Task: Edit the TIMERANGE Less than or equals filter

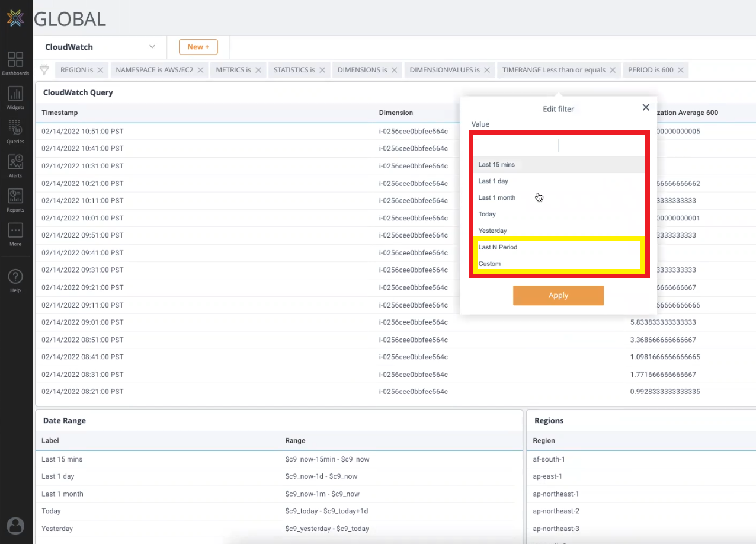Action: (554, 70)
